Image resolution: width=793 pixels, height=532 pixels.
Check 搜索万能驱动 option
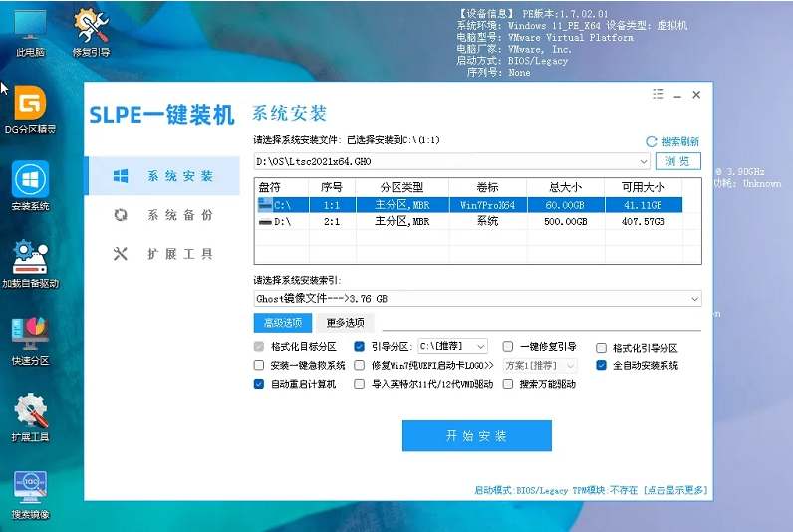(508, 384)
